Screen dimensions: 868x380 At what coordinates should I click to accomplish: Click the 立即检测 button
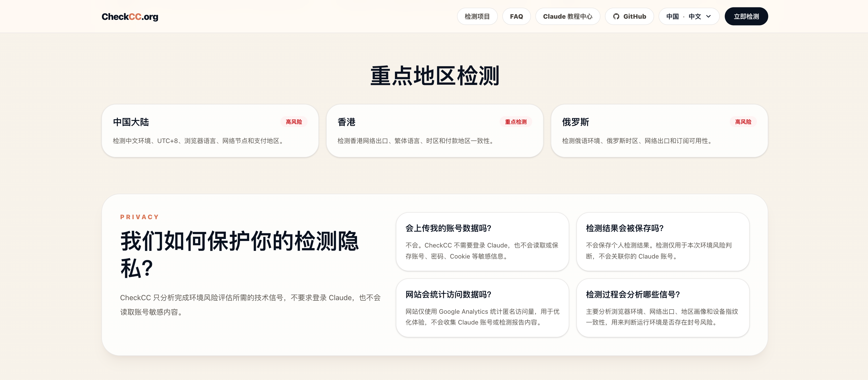point(746,16)
